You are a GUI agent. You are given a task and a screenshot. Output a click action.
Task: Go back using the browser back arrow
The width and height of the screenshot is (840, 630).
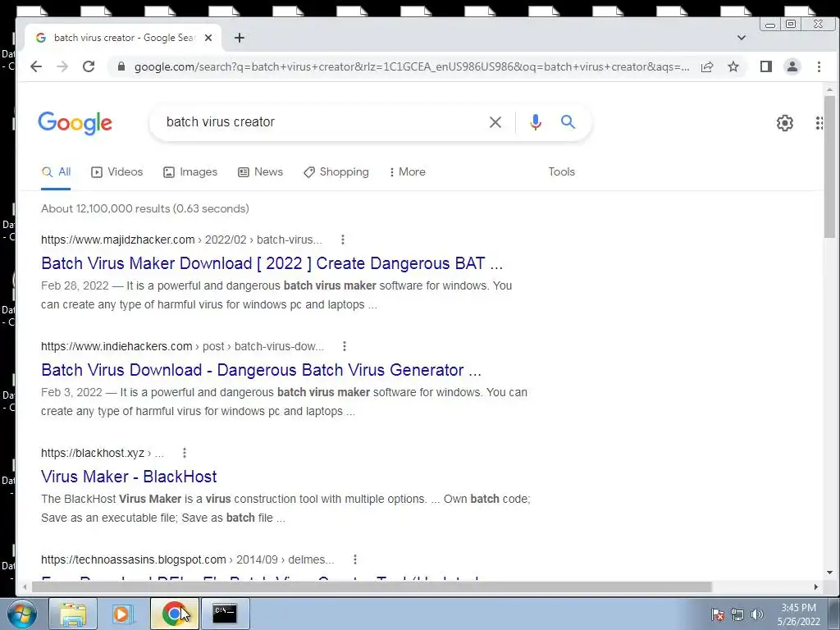click(x=36, y=66)
